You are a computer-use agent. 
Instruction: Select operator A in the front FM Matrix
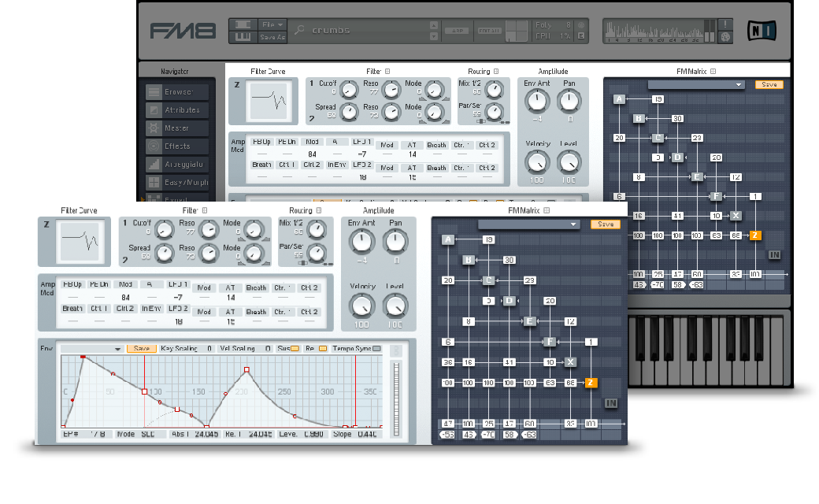tap(448, 239)
